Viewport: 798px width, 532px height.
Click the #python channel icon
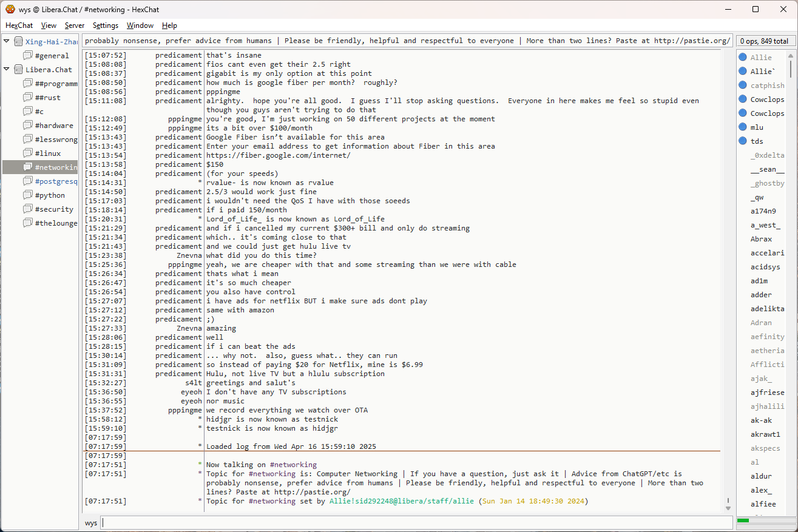[x=27, y=195]
